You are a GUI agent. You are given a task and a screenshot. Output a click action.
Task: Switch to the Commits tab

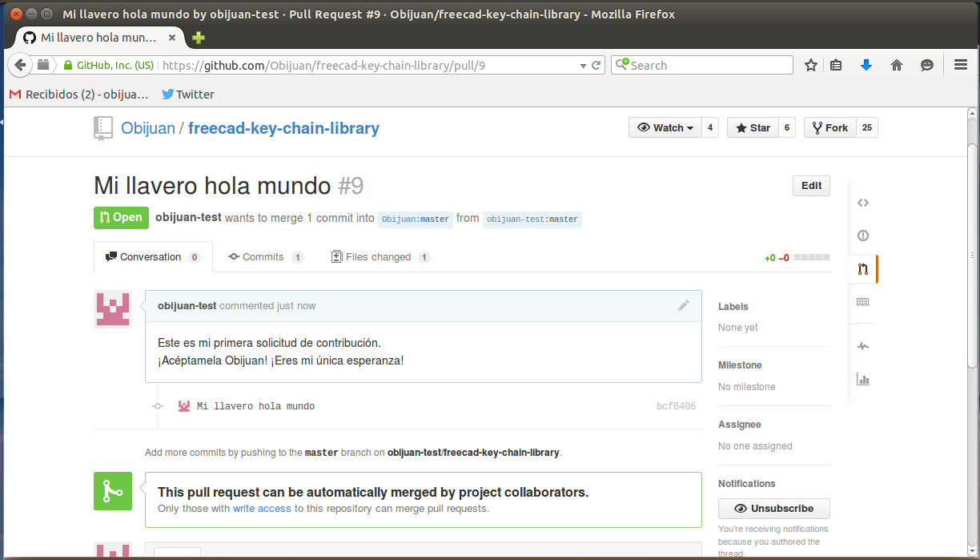tap(263, 257)
